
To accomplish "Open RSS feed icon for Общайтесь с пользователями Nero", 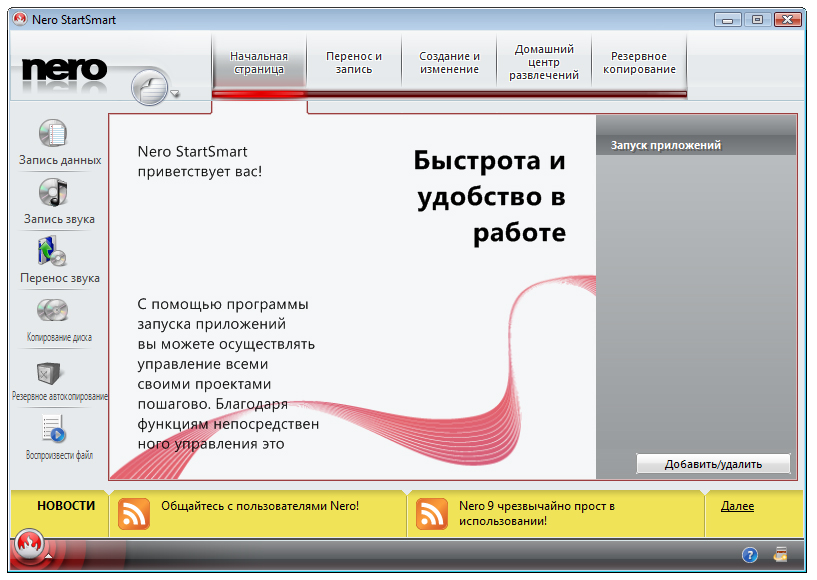I will (x=134, y=514).
